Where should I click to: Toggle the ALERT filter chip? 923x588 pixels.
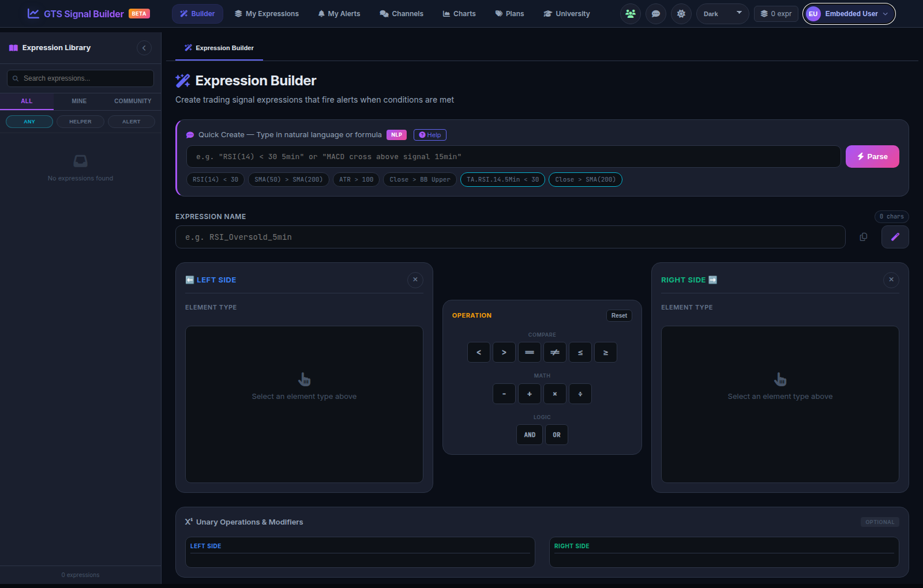(132, 122)
